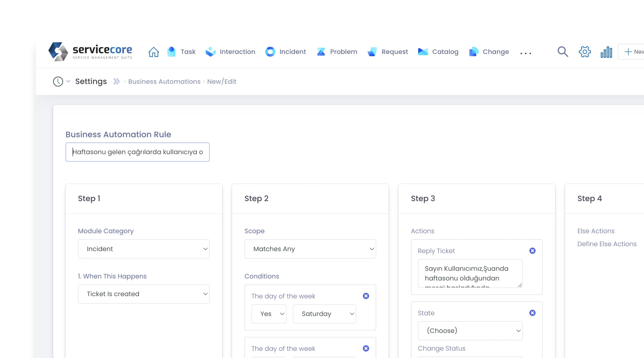Screen dimensions: 644x358
Task: Go to the Home icon
Action: coord(153,52)
